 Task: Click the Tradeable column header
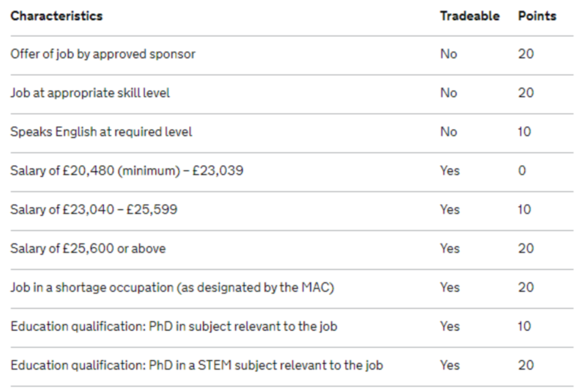469,16
